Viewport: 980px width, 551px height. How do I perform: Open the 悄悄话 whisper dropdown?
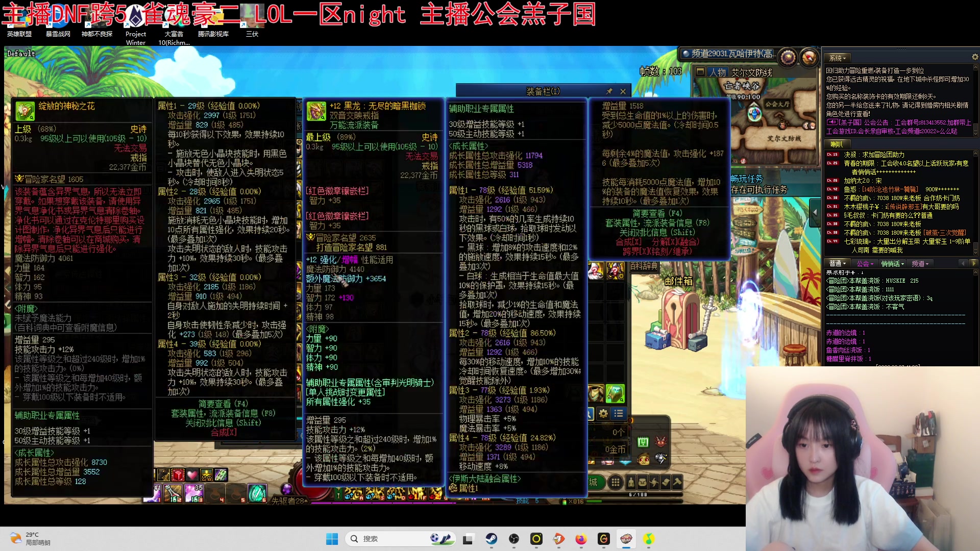pos(893,264)
